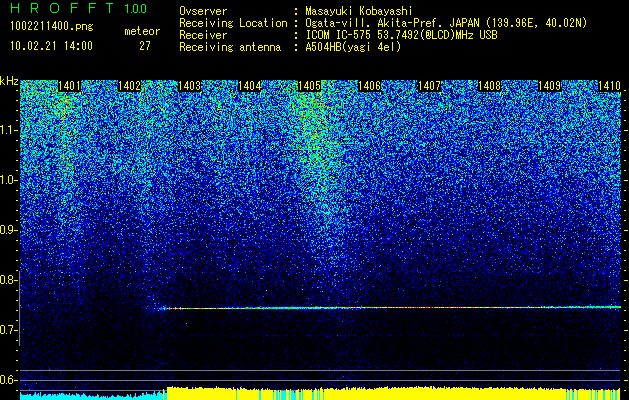
Task: Click the 1409 time marker
Action: coord(549,86)
